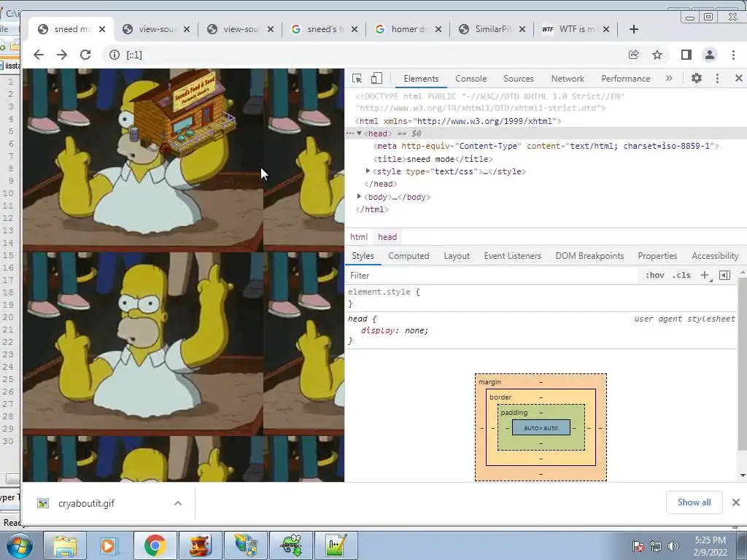Open DevTools settings gear
The image size is (747, 560).
[x=697, y=78]
